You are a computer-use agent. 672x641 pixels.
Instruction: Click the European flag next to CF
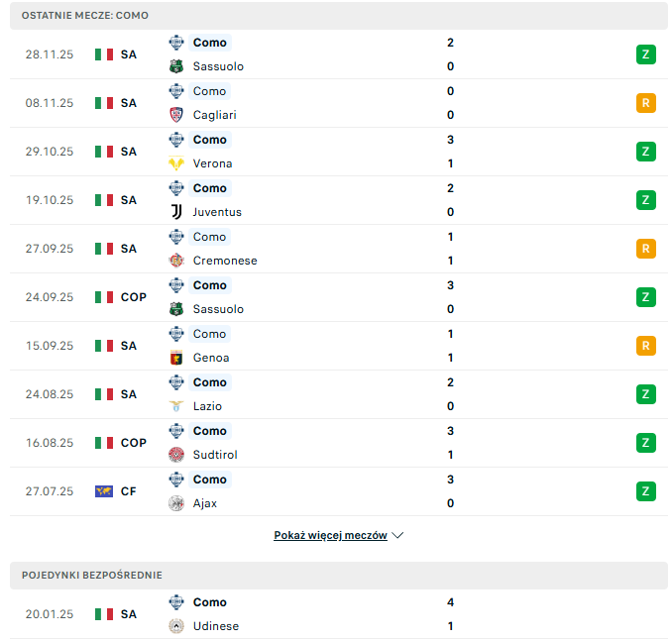[x=104, y=491]
